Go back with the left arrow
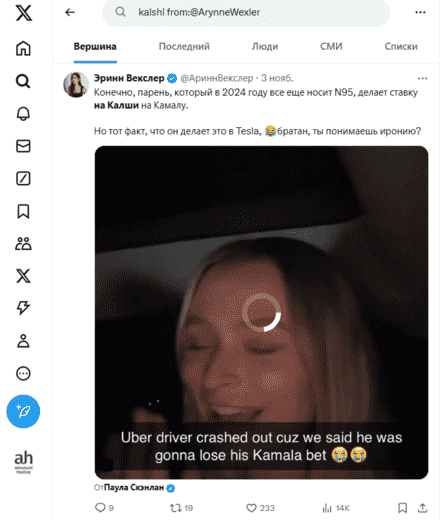The width and height of the screenshot is (445, 520). pyautogui.click(x=70, y=12)
